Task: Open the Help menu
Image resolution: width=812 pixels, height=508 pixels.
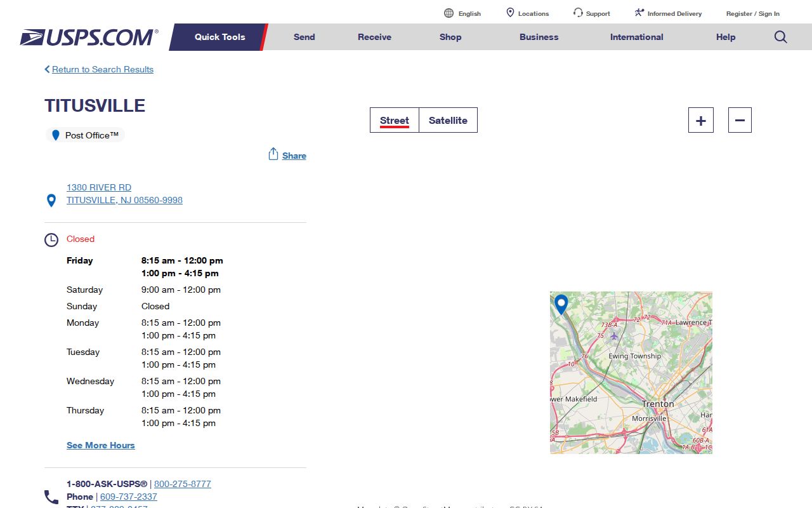Action: [726, 37]
